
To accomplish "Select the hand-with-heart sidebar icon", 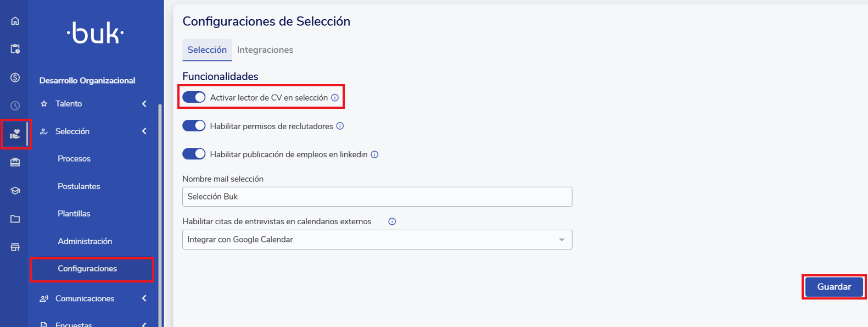I will (15, 134).
